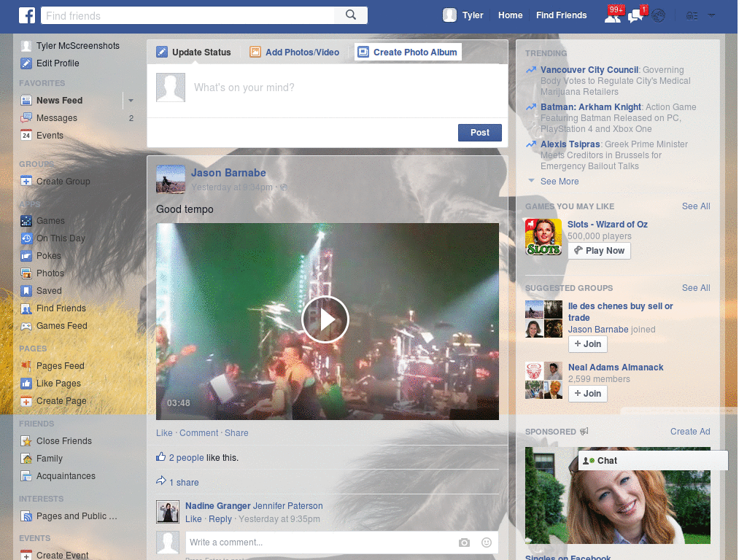Open 1 share link

point(184,483)
